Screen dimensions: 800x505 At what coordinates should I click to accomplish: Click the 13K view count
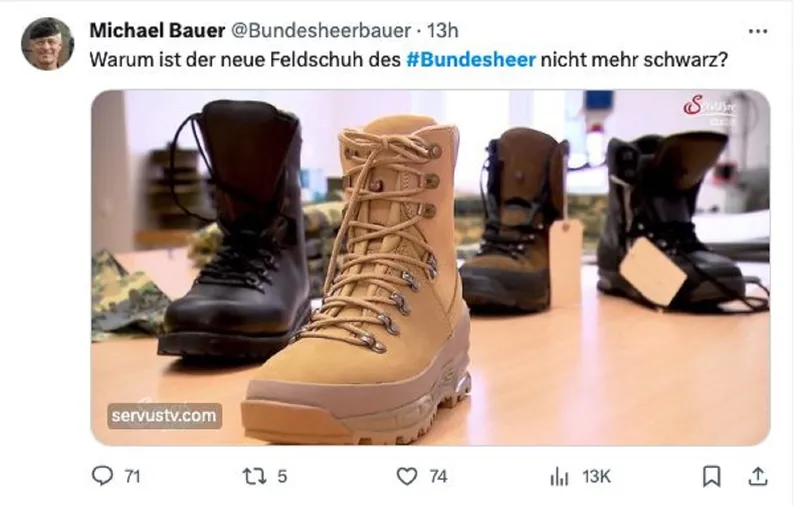tap(596, 476)
